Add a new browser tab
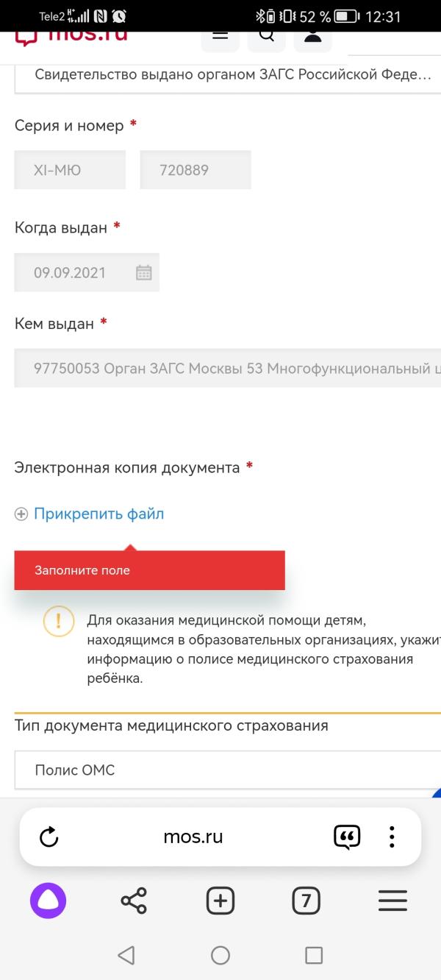441x980 pixels. (x=220, y=901)
